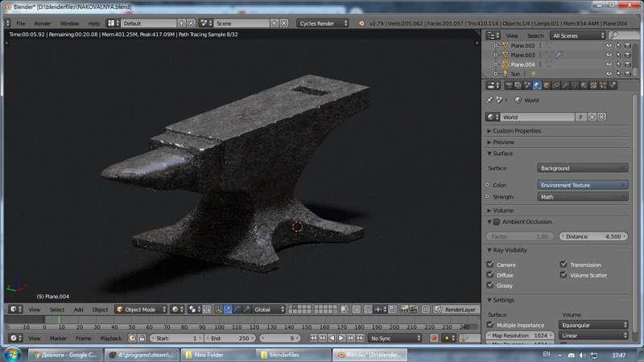Add a new World datablock with plus
Image resolution: width=644 pixels, height=362 pixels.
coord(592,117)
